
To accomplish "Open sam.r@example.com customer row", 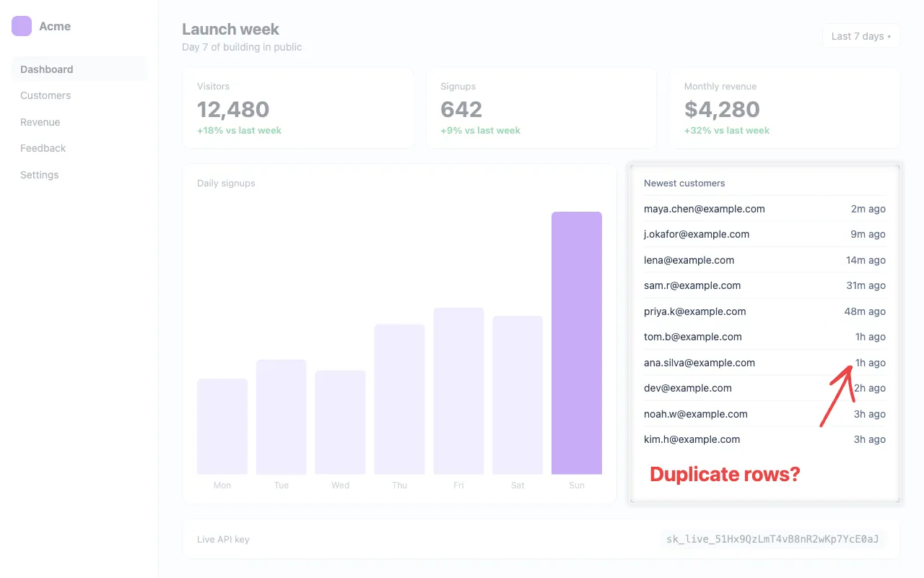I will pos(764,285).
